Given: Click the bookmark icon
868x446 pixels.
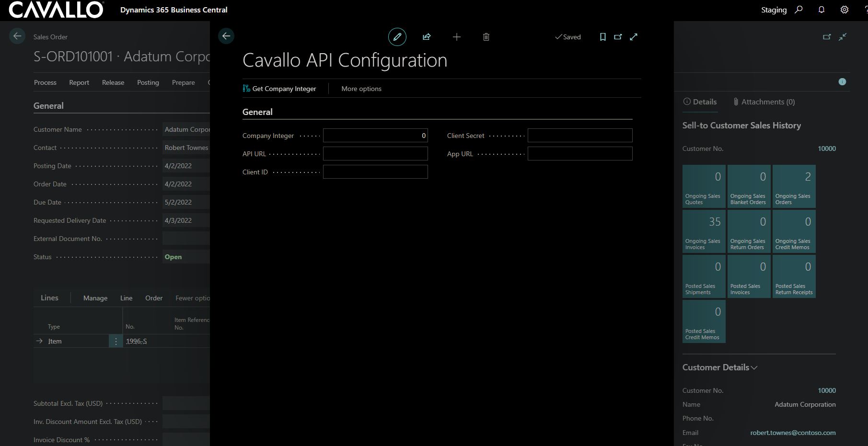Looking at the screenshot, I should point(602,37).
